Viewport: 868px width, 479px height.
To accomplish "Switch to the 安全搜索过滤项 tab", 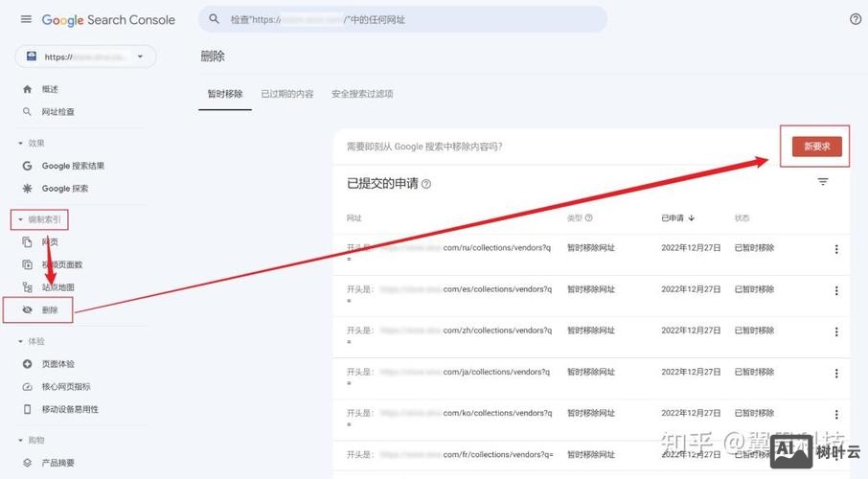I will [362, 94].
